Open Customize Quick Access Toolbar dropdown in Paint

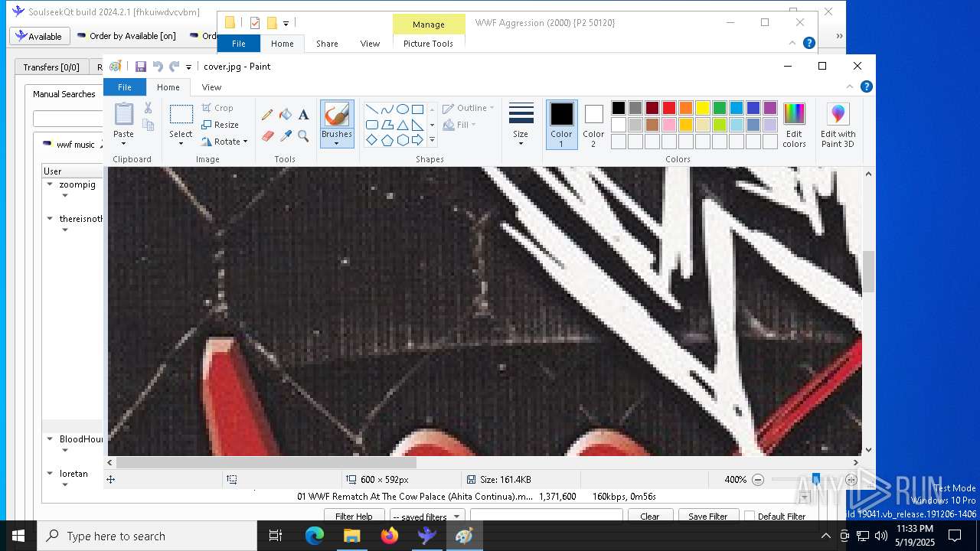click(x=188, y=67)
